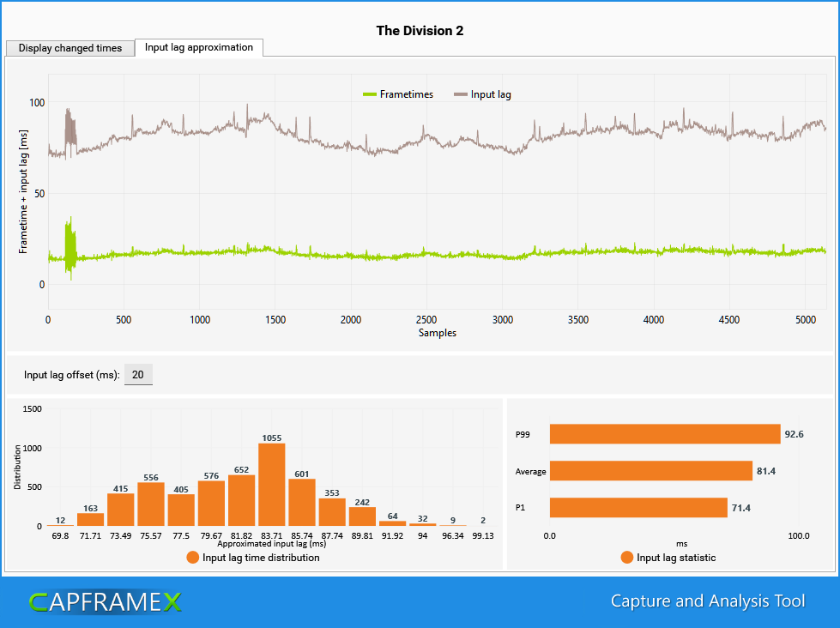Click the histogram bar labeled 242

click(x=362, y=516)
